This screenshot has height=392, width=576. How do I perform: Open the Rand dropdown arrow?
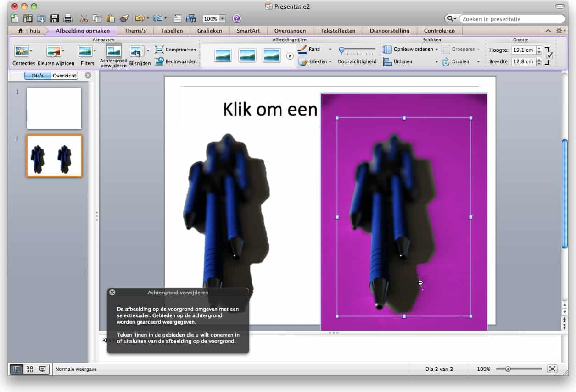point(330,49)
